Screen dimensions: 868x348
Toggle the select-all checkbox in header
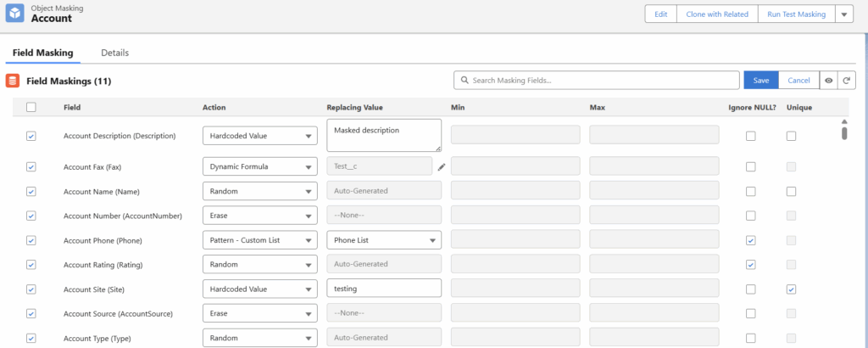31,108
